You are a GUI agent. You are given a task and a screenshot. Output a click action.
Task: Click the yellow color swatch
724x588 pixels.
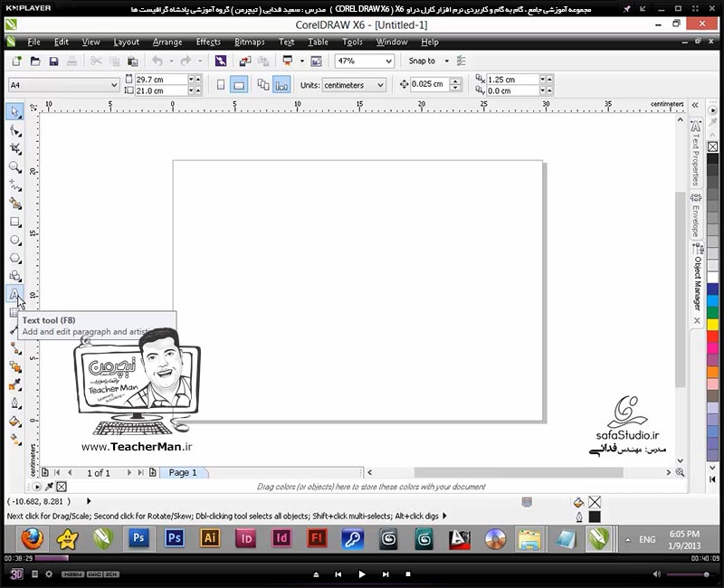pyautogui.click(x=712, y=325)
